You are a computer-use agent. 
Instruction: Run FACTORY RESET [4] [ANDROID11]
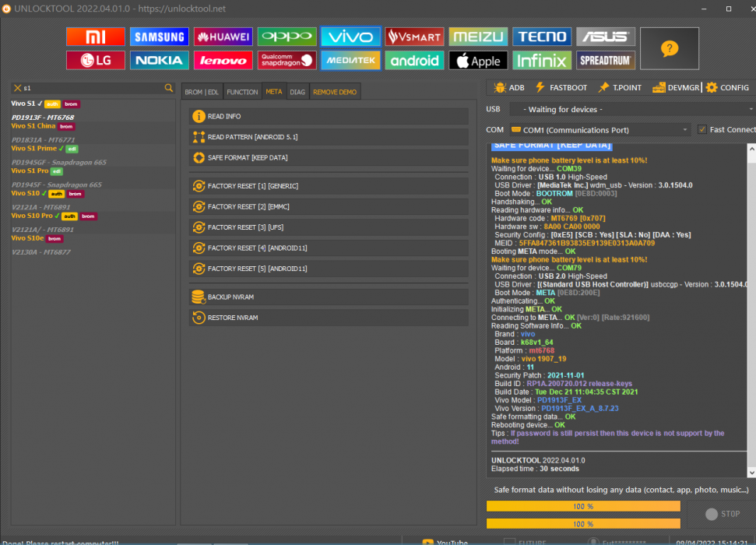(329, 248)
